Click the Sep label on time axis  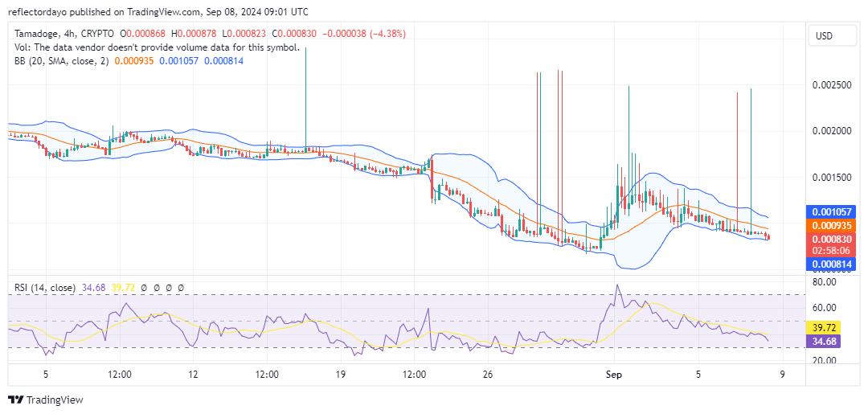point(613,375)
